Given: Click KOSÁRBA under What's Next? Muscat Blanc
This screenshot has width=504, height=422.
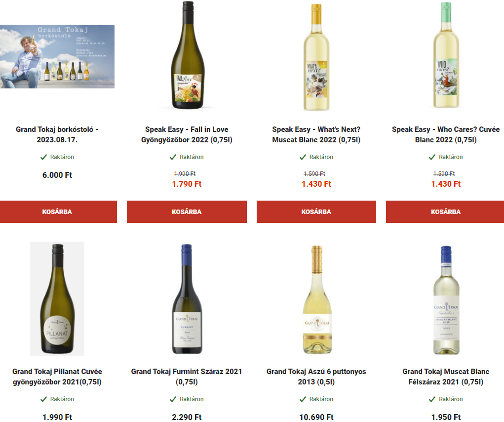Looking at the screenshot, I should [316, 211].
